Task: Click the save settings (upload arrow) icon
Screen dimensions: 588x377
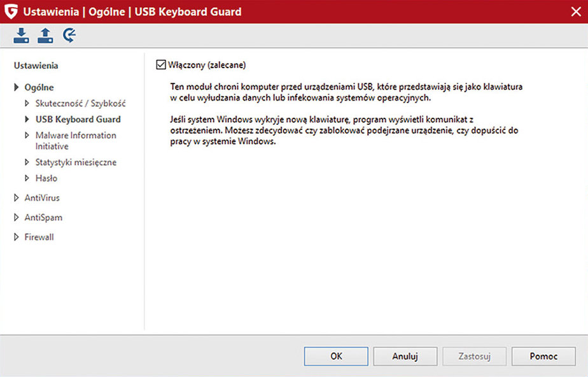Action: pos(45,36)
